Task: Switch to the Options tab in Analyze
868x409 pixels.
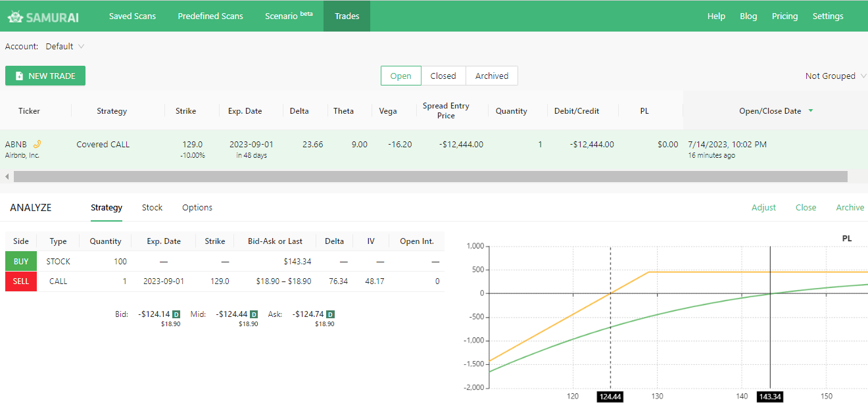Action: pyautogui.click(x=197, y=207)
